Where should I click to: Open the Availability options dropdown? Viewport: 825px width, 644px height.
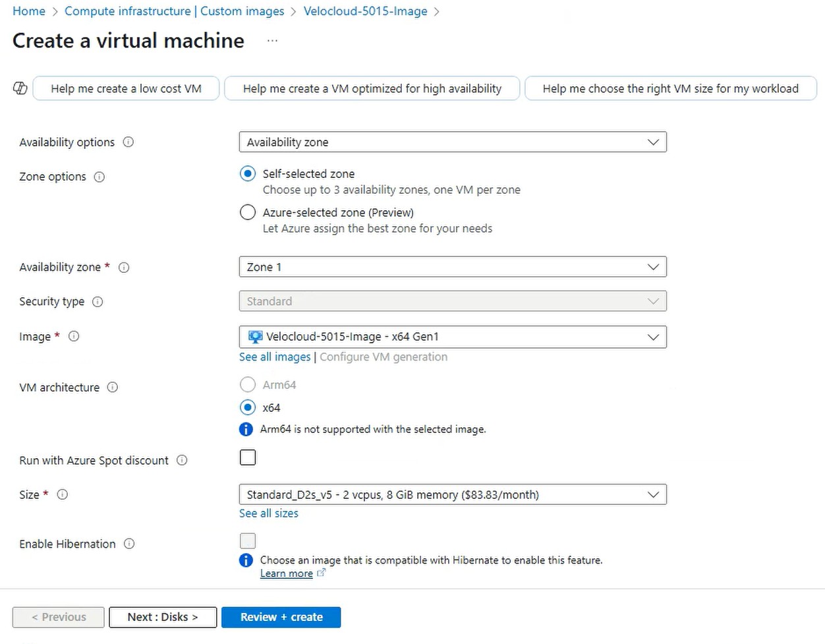click(x=453, y=142)
